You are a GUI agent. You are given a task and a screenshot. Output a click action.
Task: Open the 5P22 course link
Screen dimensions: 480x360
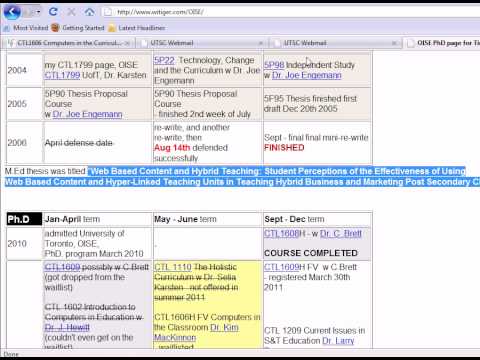coord(164,60)
